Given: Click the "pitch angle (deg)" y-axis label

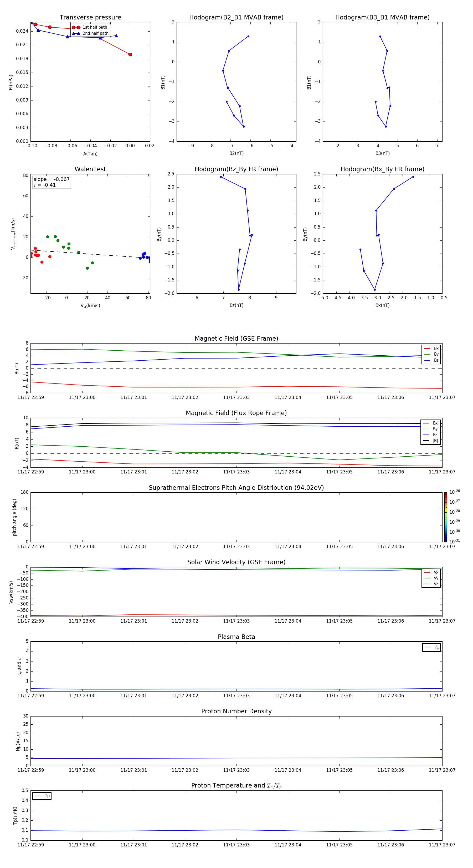Looking at the screenshot, I should [x=14, y=517].
